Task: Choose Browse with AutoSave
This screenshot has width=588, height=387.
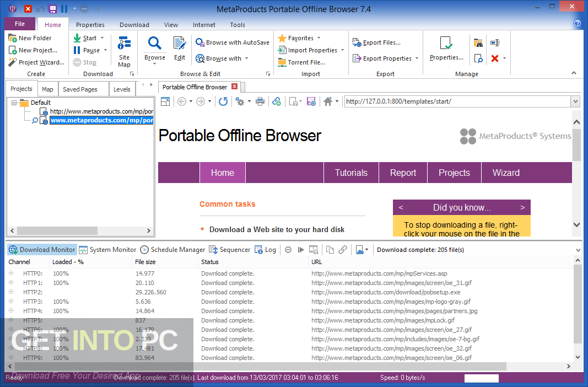Action: (233, 42)
